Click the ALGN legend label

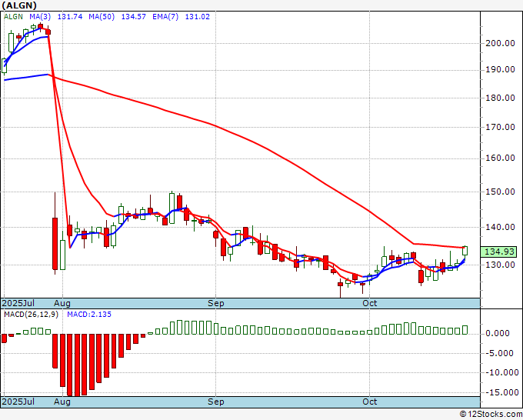pyautogui.click(x=13, y=17)
